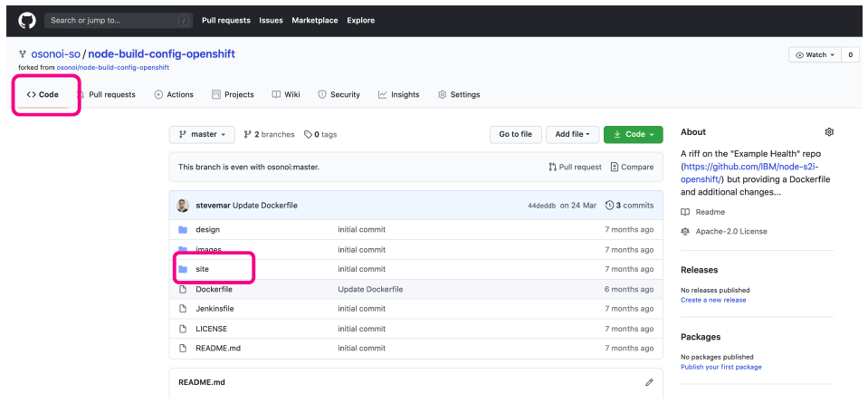The width and height of the screenshot is (868, 403).
Task: Open the Wiki tab
Action: [x=286, y=95]
